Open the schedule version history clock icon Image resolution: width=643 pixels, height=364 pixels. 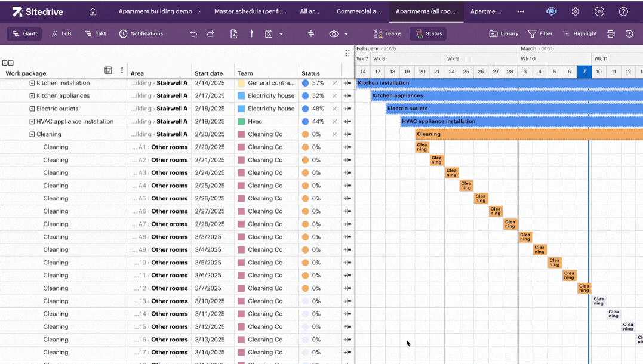click(630, 33)
